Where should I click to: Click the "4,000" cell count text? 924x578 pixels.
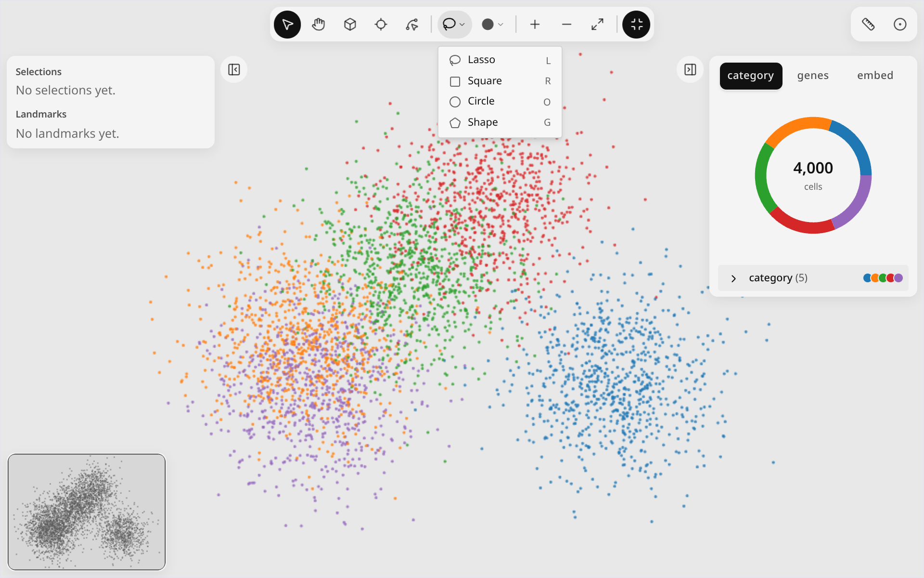pos(813,168)
